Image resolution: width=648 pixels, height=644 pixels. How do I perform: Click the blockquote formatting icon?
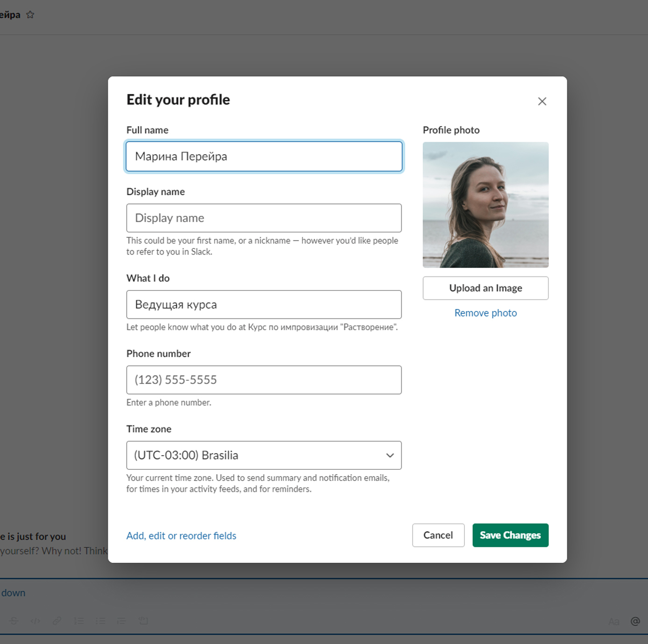pyautogui.click(x=121, y=621)
